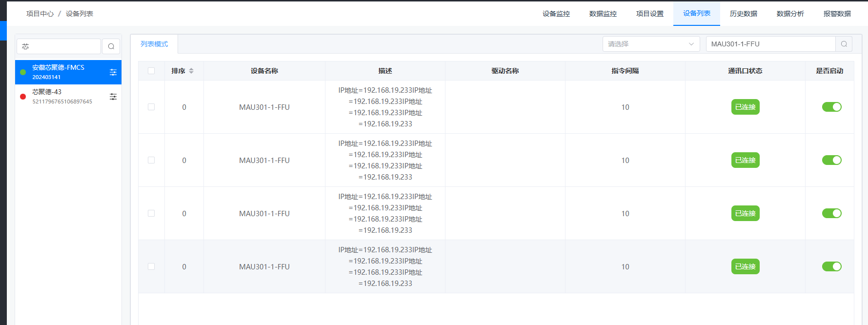The image size is (868, 325).
Task: Open the 请选择 dropdown
Action: pyautogui.click(x=651, y=44)
